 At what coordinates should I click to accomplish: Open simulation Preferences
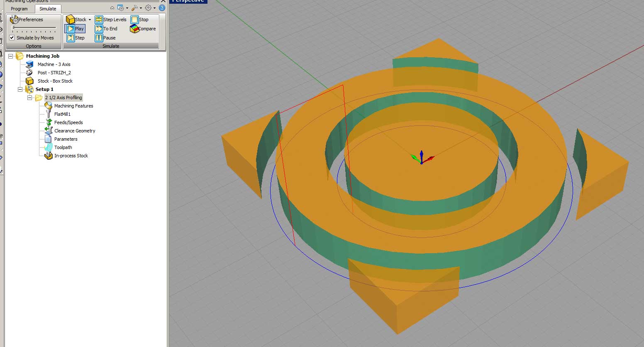[27, 20]
